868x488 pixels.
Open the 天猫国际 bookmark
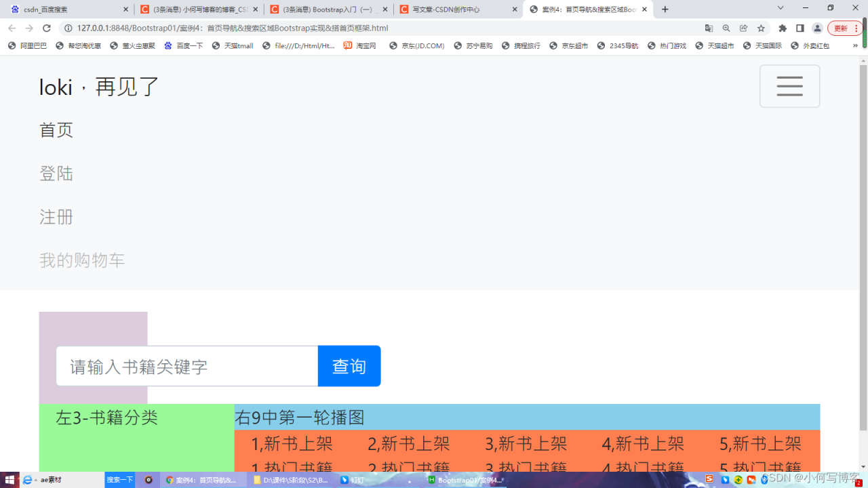pos(763,46)
